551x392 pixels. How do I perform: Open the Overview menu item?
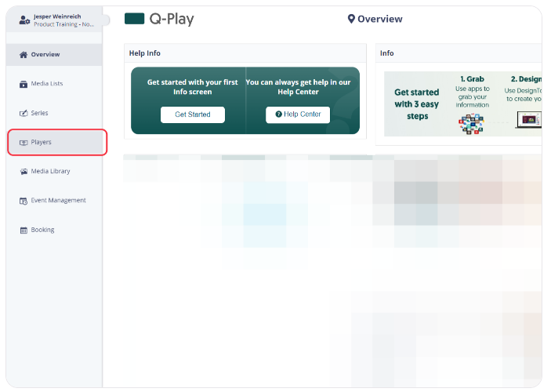[x=54, y=55]
